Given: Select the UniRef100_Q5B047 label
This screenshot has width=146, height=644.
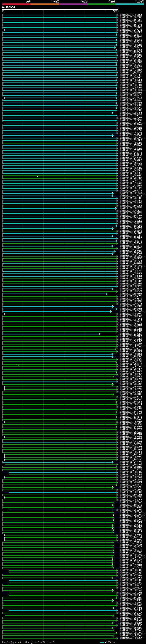Looking at the screenshot, I should tap(131, 364).
